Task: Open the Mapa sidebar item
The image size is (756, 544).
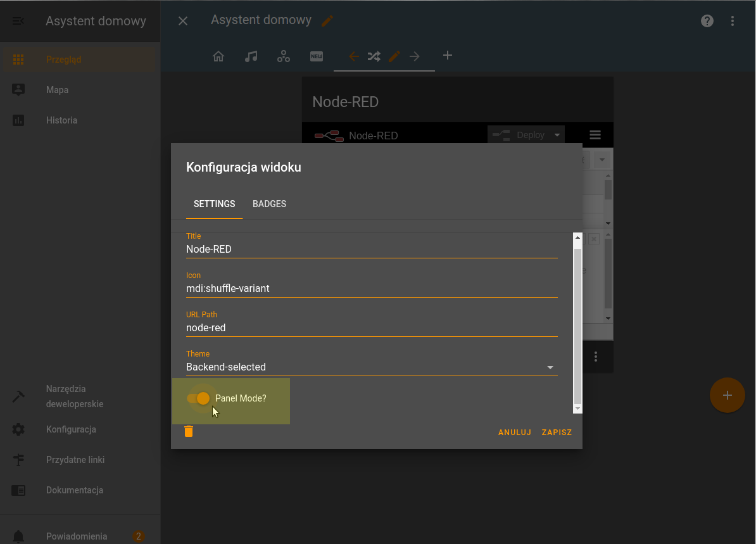Action: pyautogui.click(x=80, y=90)
